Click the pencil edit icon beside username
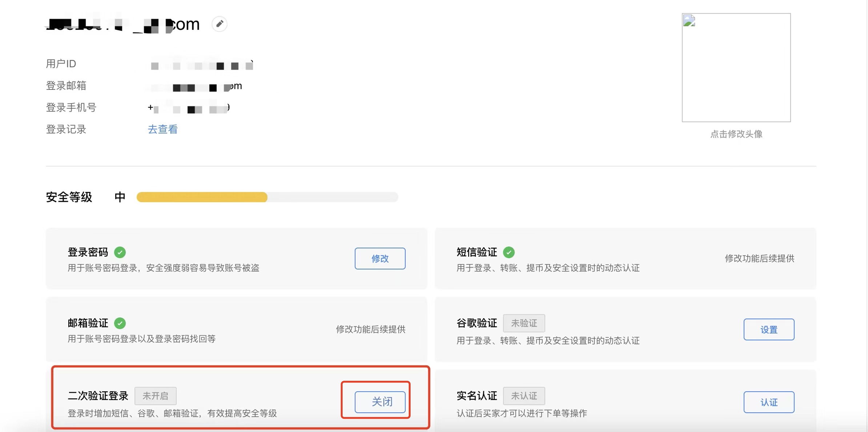The height and width of the screenshot is (432, 868). pos(220,24)
